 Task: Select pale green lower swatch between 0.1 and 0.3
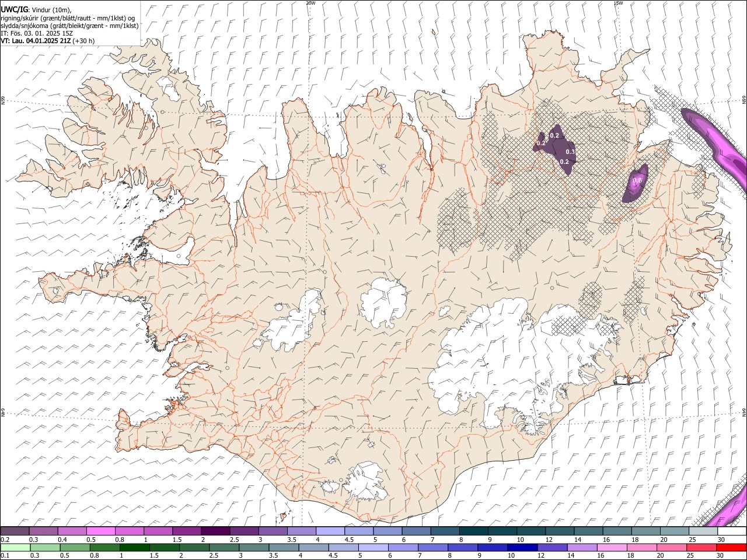click(15, 547)
